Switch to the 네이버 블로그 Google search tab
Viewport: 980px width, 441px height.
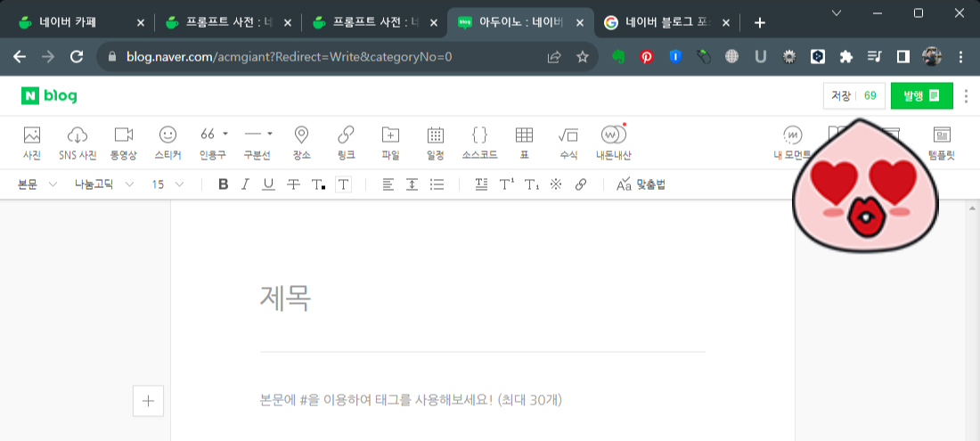(x=667, y=22)
